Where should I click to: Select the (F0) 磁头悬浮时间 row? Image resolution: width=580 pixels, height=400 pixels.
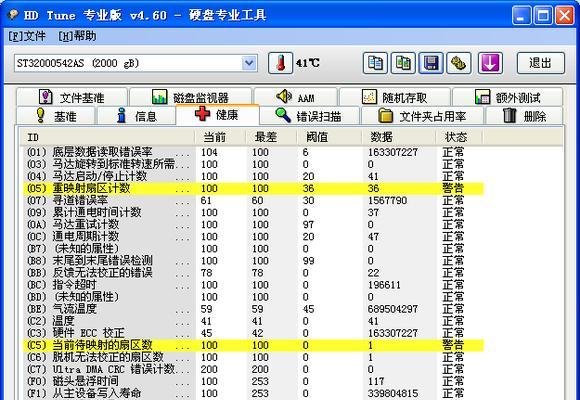253,381
